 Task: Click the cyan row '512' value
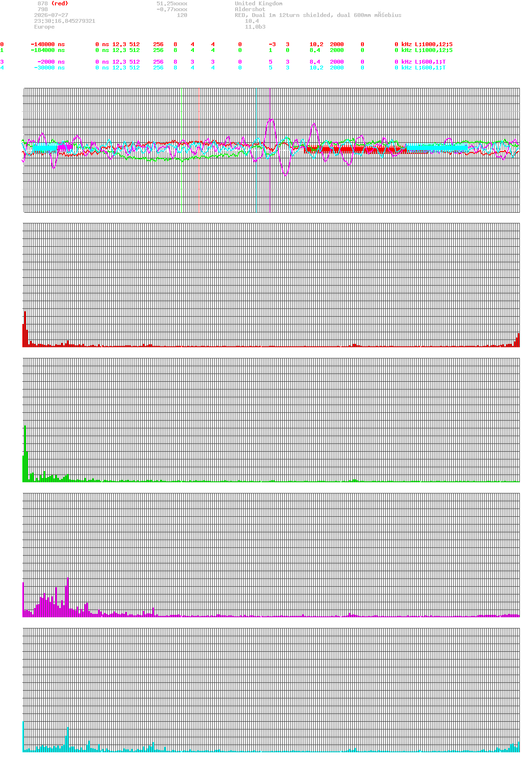(x=135, y=68)
